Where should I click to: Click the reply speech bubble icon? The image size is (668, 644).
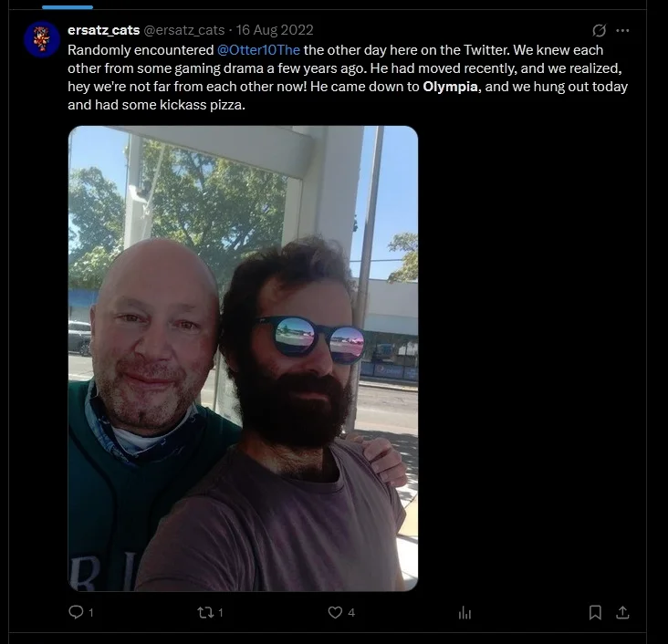pos(76,612)
